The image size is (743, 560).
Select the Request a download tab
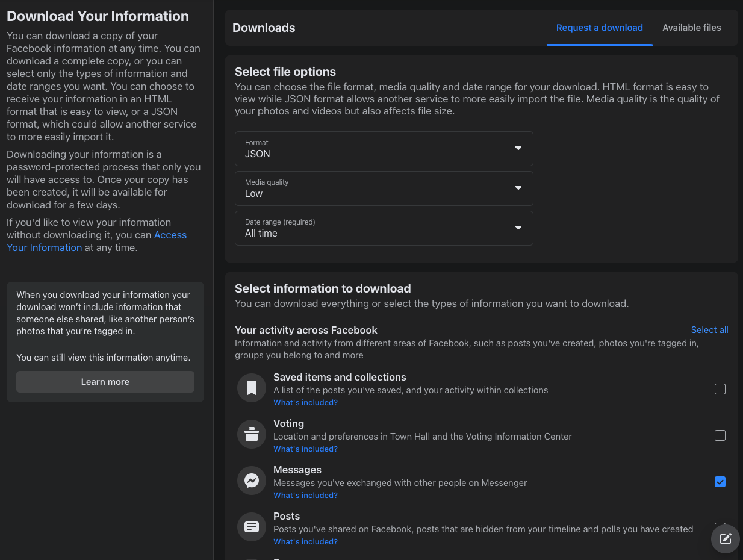click(x=600, y=28)
